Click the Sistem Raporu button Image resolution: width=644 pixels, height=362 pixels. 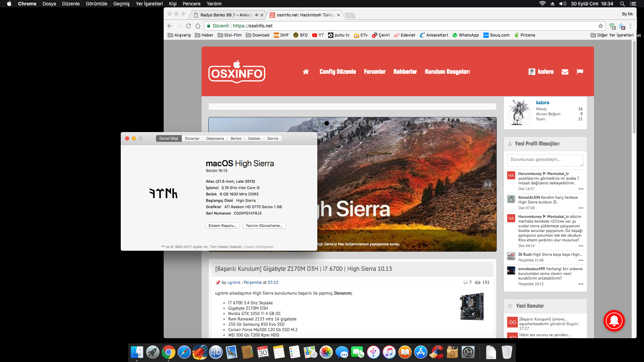coord(222,226)
